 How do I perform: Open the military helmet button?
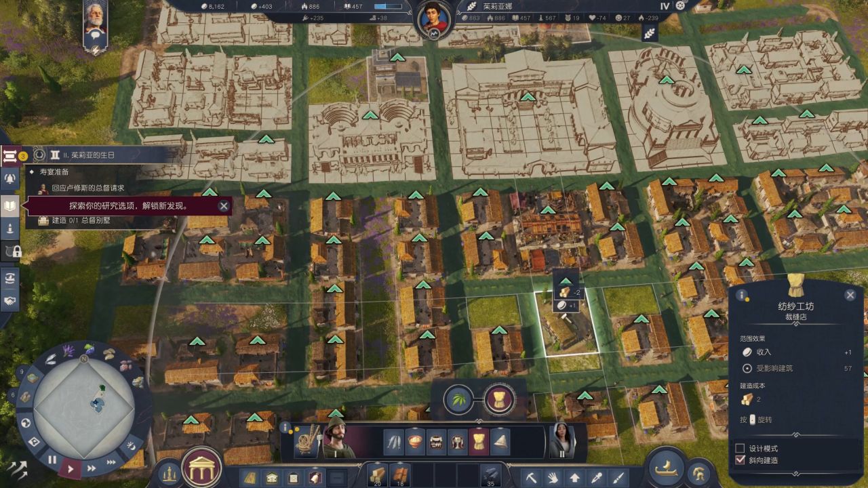(698, 472)
